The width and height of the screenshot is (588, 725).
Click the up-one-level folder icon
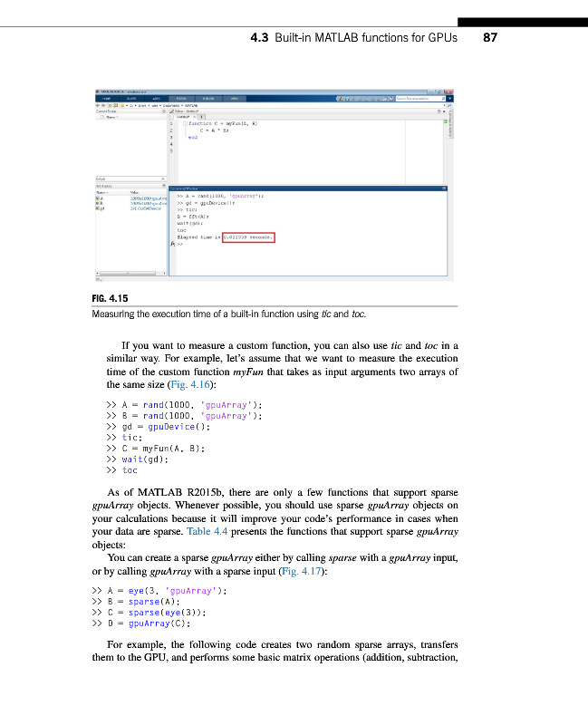[110, 105]
